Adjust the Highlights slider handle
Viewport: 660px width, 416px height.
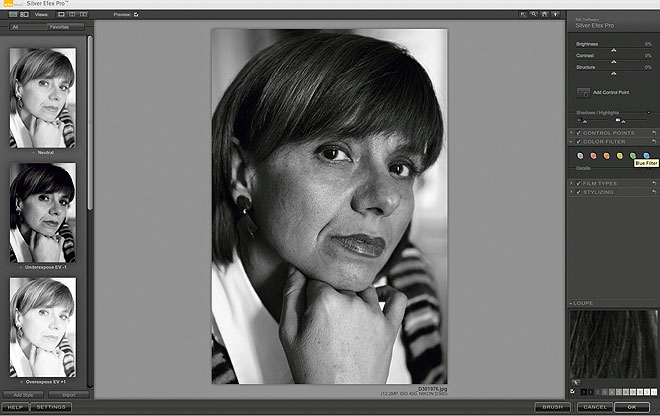point(623,121)
